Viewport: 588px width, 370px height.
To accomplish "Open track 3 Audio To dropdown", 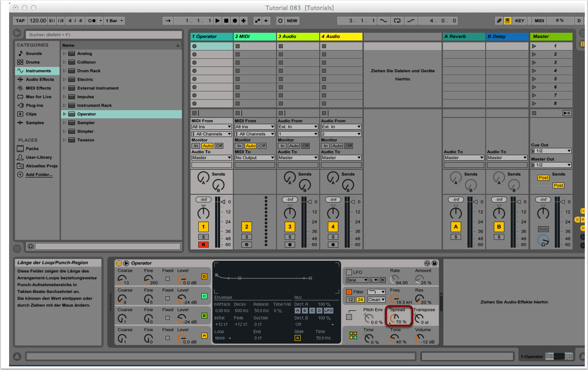I will (x=298, y=158).
